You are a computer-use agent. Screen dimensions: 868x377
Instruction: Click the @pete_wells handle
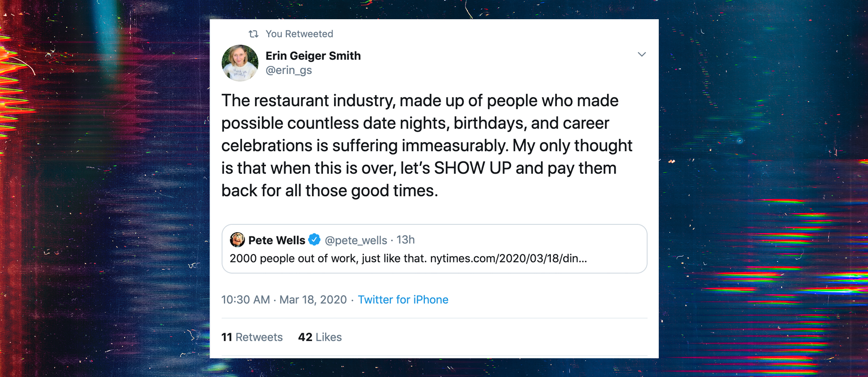355,240
